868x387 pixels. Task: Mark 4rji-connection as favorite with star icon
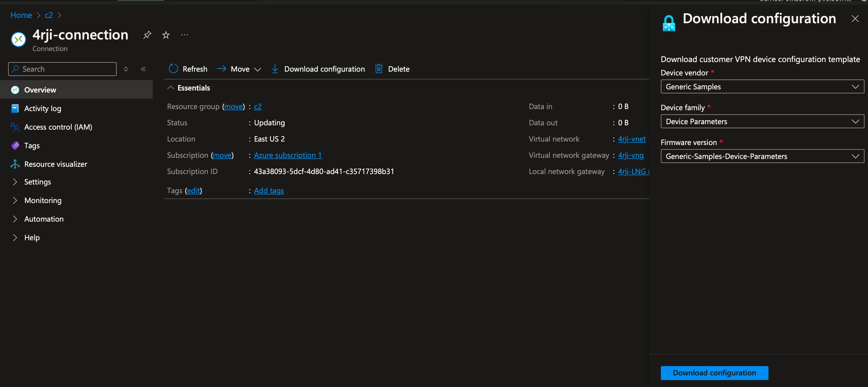tap(165, 35)
